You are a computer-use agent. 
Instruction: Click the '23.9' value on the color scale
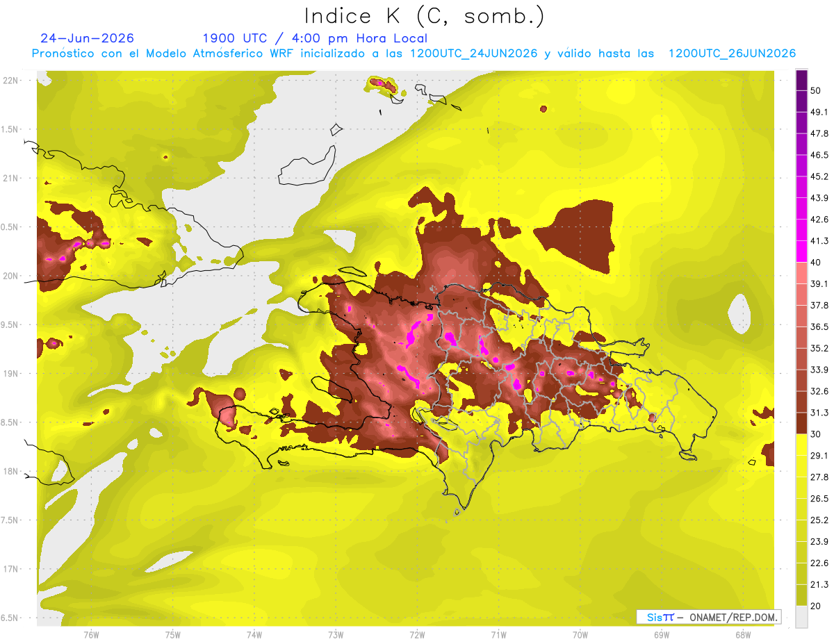click(819, 541)
